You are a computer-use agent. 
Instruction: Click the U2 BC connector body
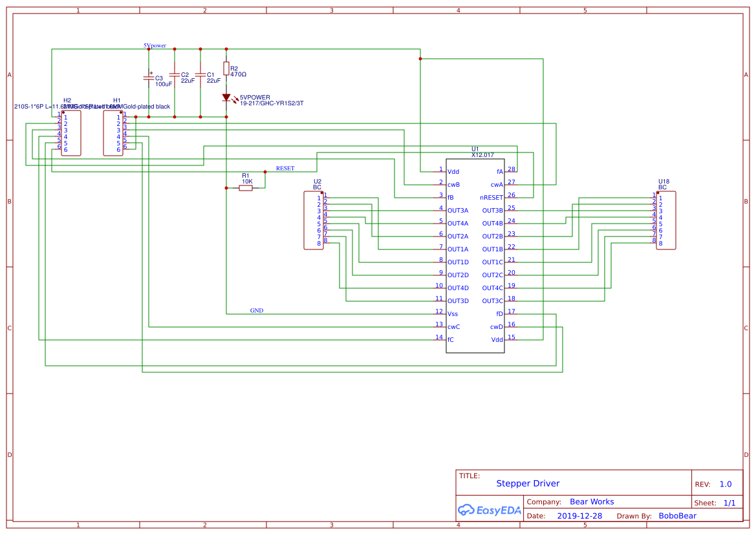(314, 220)
